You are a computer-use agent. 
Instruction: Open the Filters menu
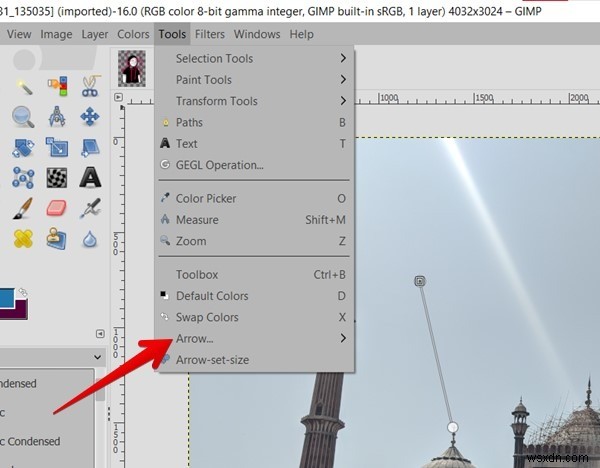click(210, 34)
